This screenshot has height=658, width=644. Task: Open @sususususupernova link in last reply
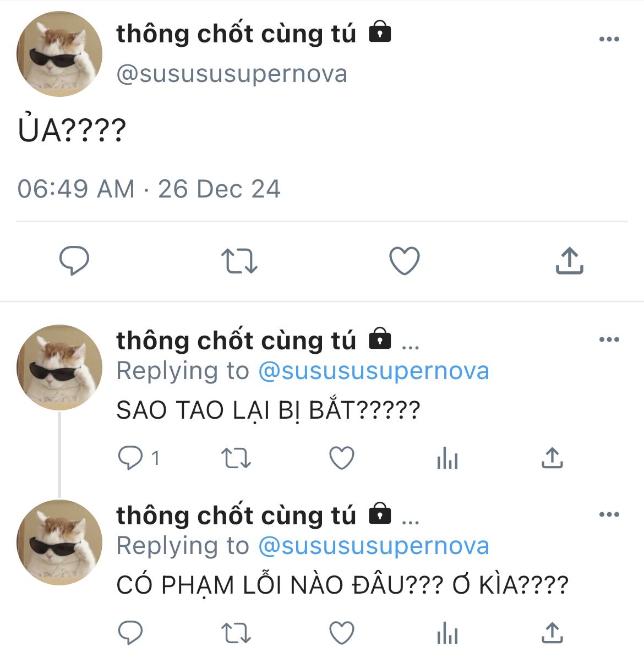tap(374, 546)
